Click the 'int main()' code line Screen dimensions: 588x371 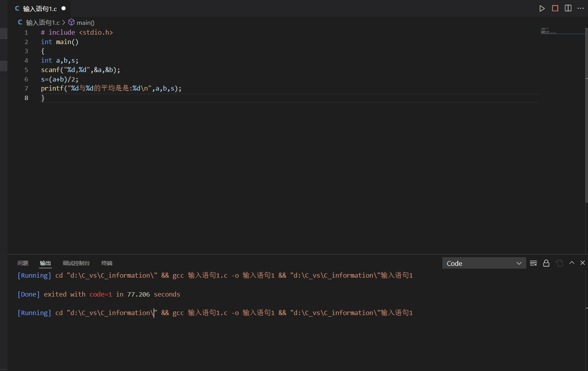pyautogui.click(x=60, y=42)
